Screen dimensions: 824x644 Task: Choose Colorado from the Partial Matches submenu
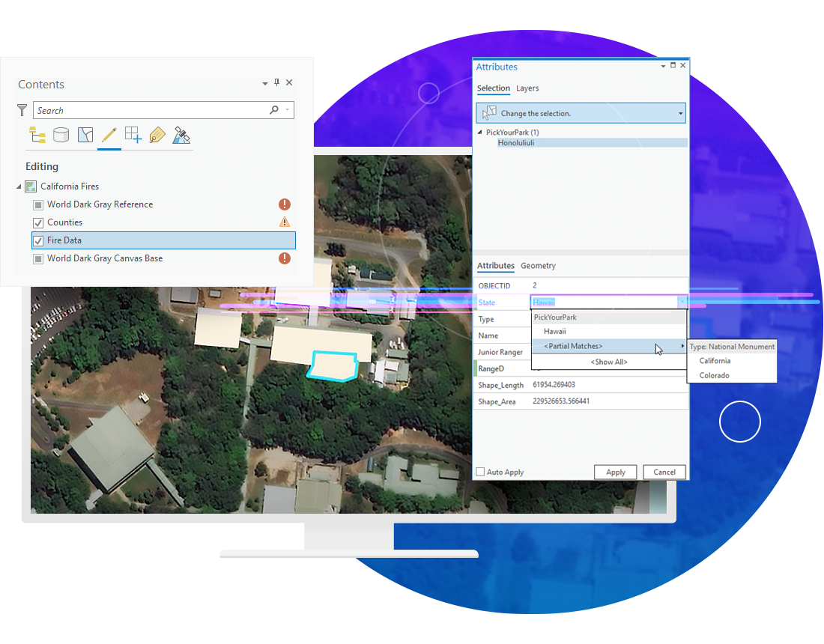point(715,375)
